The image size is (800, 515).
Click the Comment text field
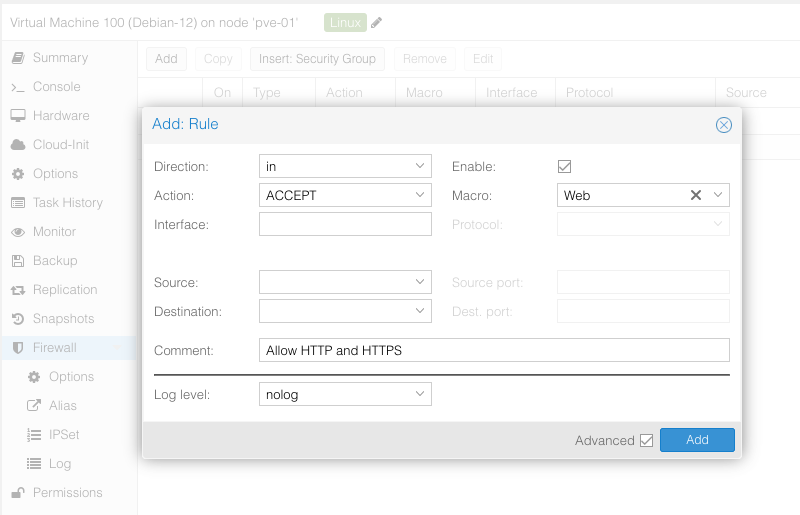(494, 350)
